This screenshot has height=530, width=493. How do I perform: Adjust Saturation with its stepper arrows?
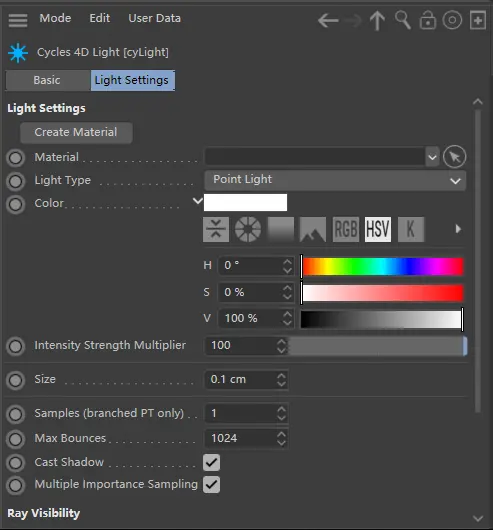[x=288, y=292]
